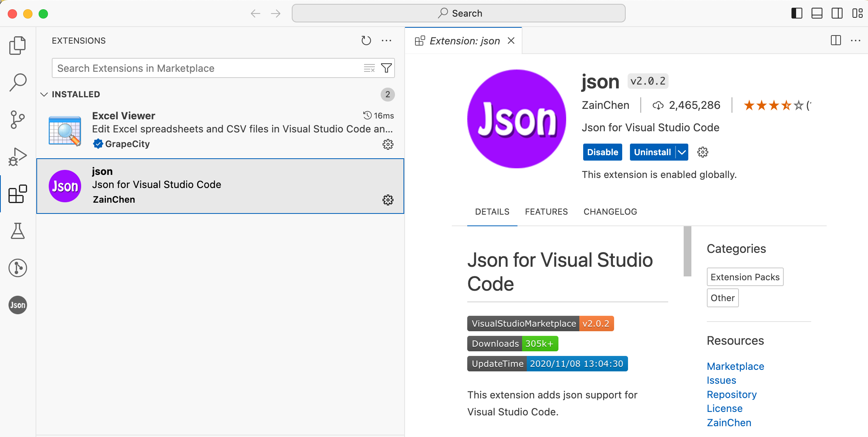
Task: Open the Search view
Action: click(x=17, y=82)
